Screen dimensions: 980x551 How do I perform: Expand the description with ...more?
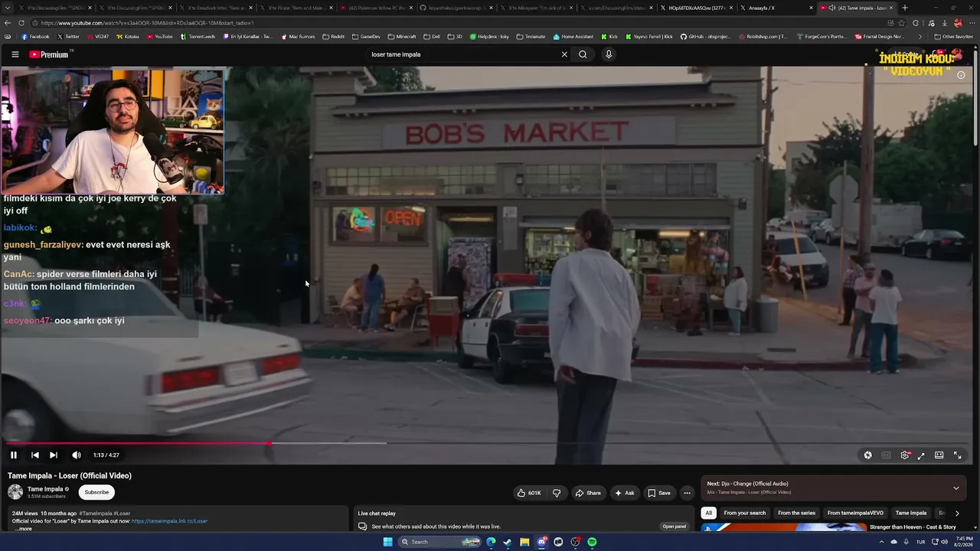coord(24,529)
